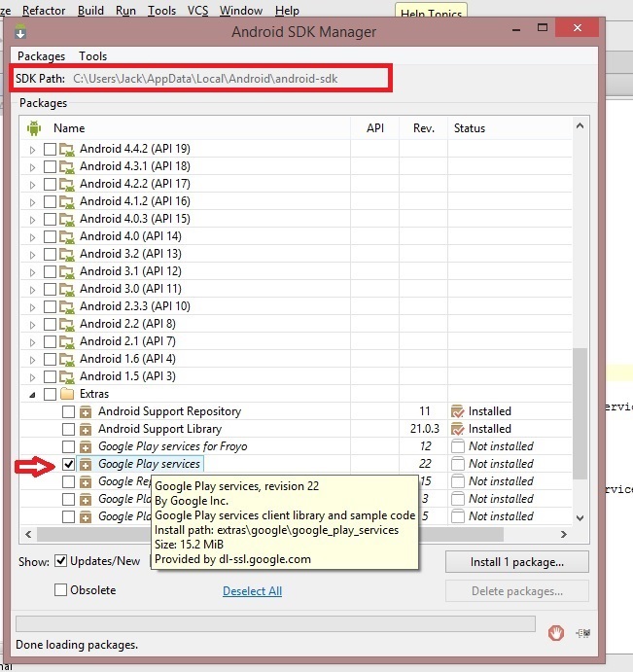Check Android Support Repository checkbox

click(69, 412)
